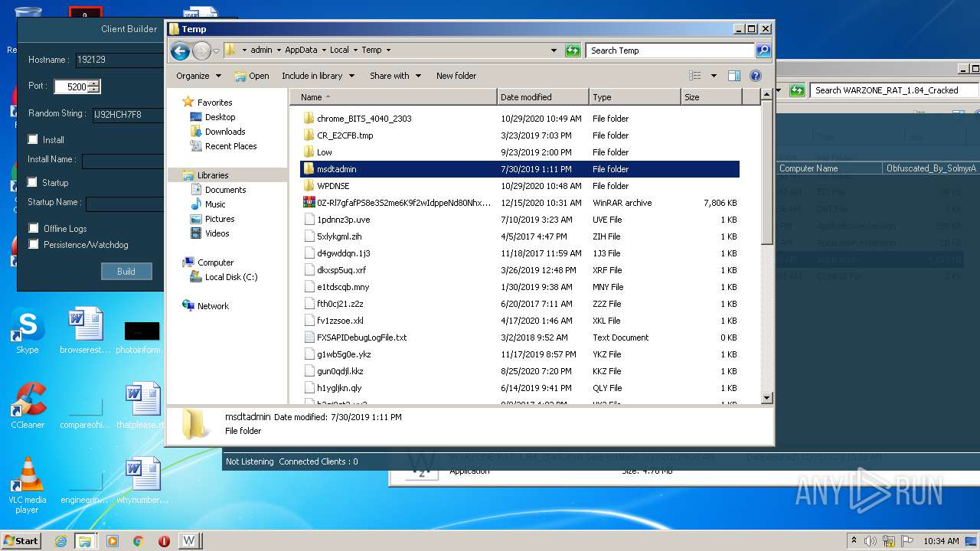
Task: Open the Share with dropdown
Action: (395, 76)
